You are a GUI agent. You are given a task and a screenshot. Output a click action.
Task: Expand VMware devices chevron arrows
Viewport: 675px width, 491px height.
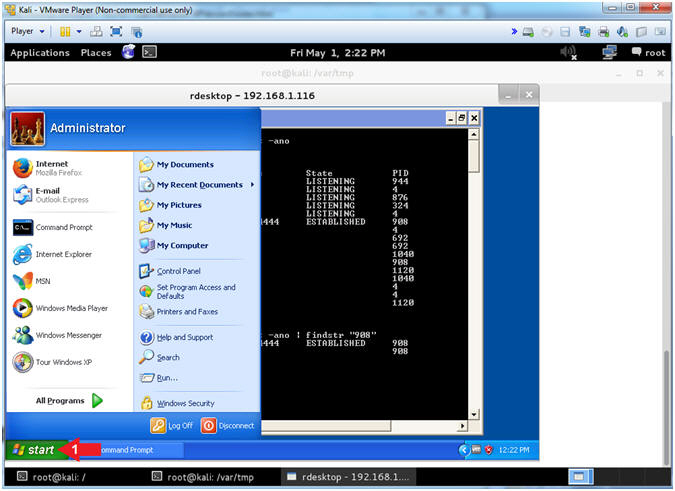514,31
